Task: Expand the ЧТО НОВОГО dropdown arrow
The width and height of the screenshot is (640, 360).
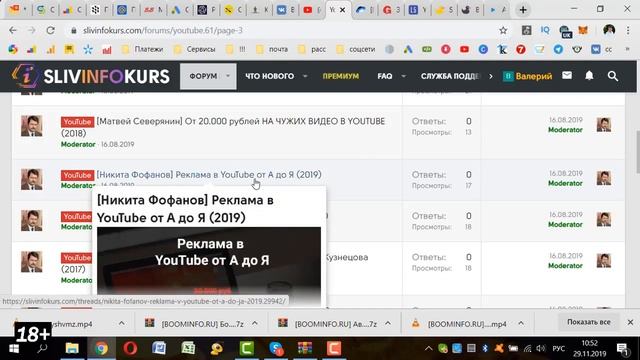Action: point(305,76)
